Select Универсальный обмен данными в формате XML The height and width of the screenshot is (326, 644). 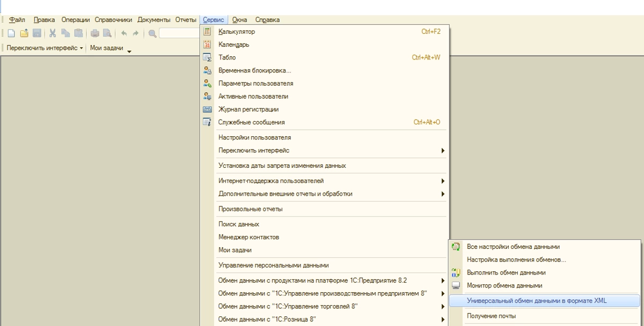coord(537,301)
